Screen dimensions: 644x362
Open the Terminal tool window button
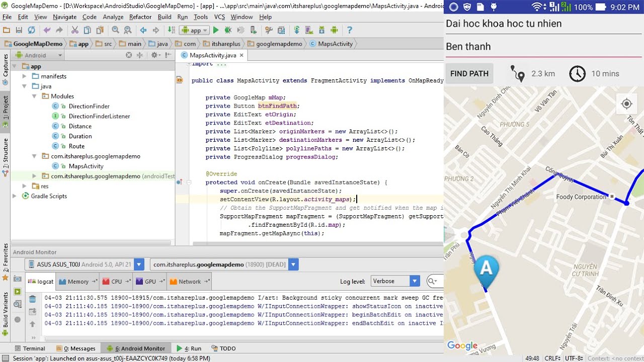point(29,348)
